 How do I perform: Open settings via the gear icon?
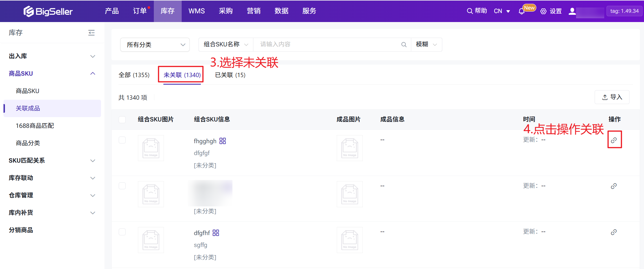point(543,11)
